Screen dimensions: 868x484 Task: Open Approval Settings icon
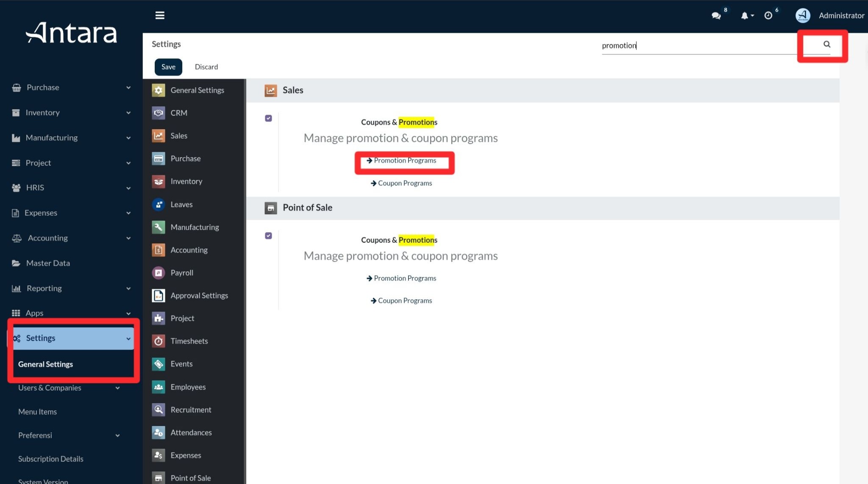tap(159, 296)
